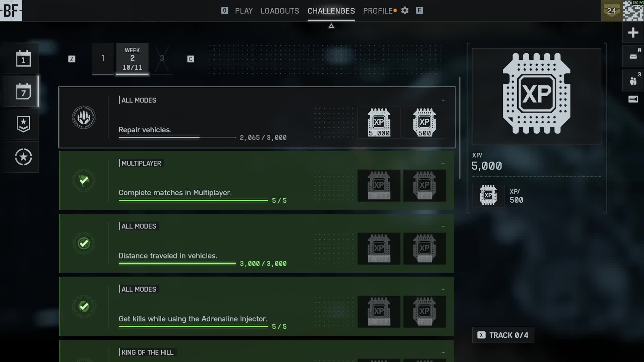644x362 pixels.
Task: Open the circled star assignments icon
Action: [23, 157]
